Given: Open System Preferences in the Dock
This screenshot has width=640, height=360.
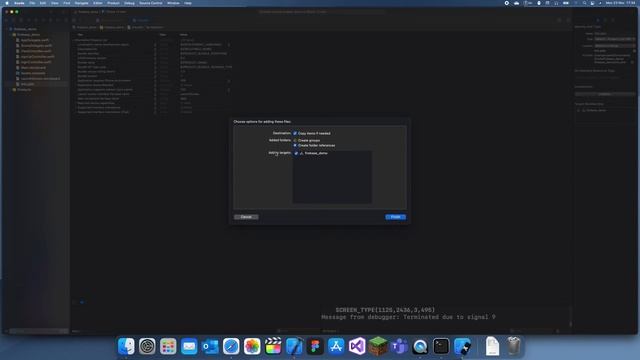Looking at the screenshot, I should point(147,347).
